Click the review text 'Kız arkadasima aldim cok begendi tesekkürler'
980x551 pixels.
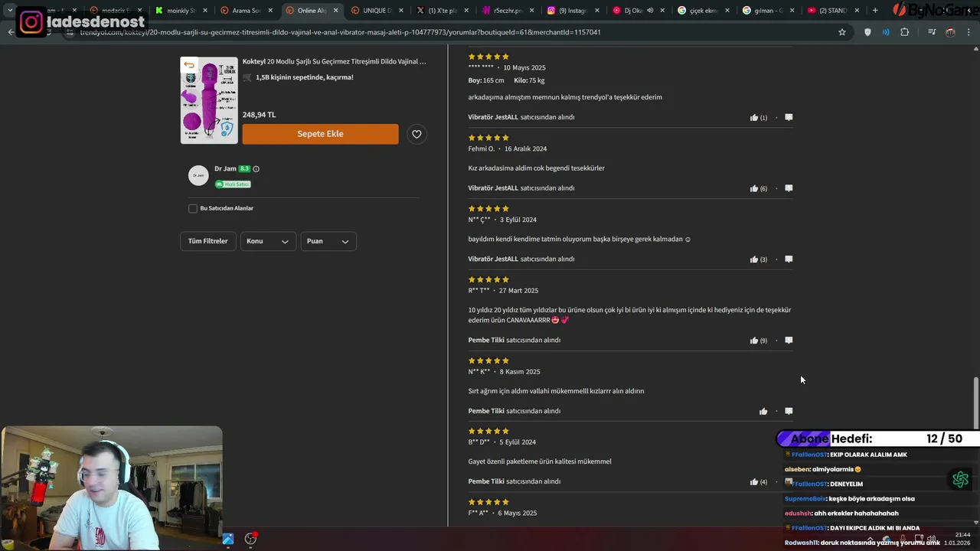pyautogui.click(x=536, y=168)
